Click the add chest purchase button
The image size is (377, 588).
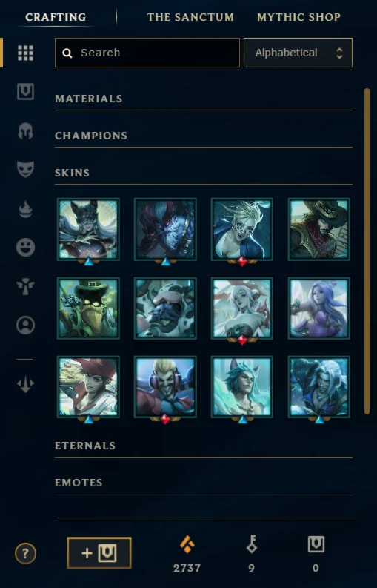tap(99, 553)
